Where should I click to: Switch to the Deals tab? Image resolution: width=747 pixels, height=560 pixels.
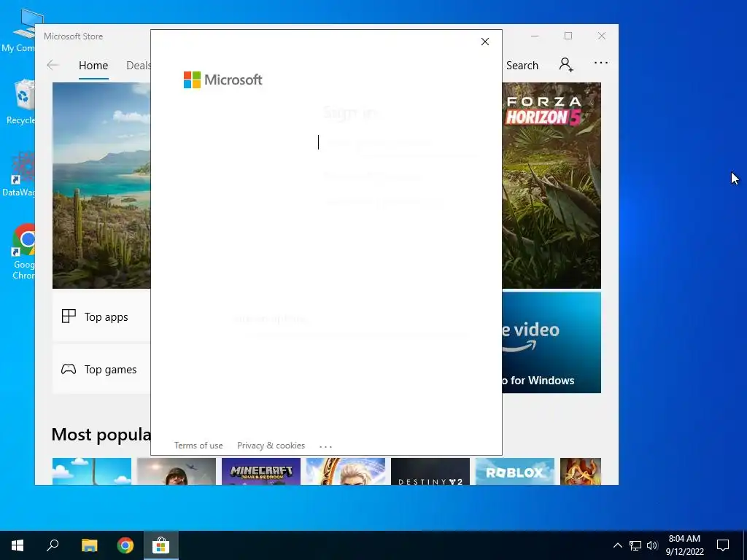point(138,65)
